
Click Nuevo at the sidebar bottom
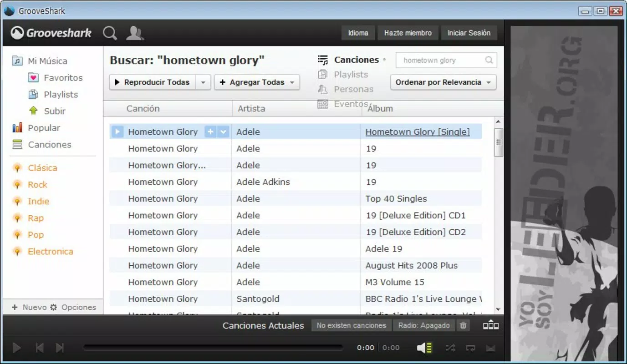click(30, 307)
